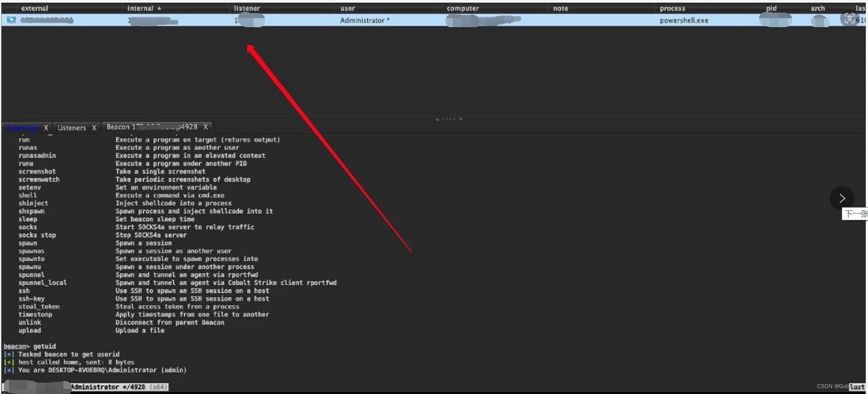Click 'upload' command in help list
The height and width of the screenshot is (394, 868).
click(29, 330)
